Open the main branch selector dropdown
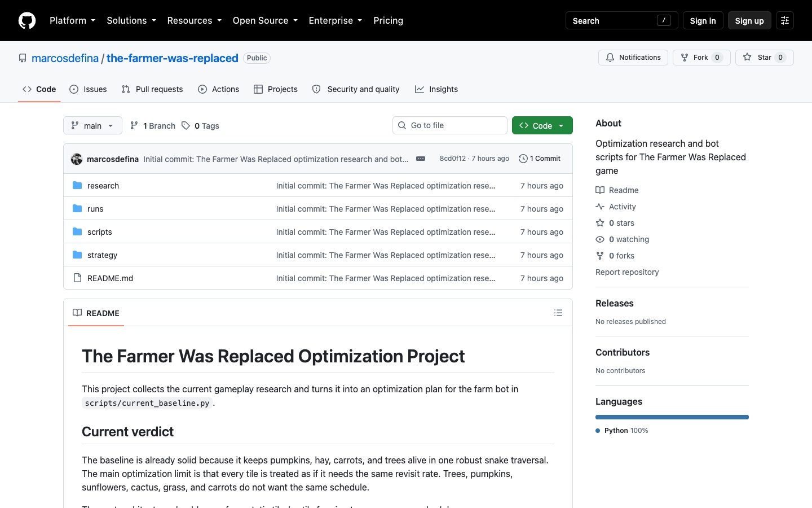812x508 pixels. [x=92, y=125]
